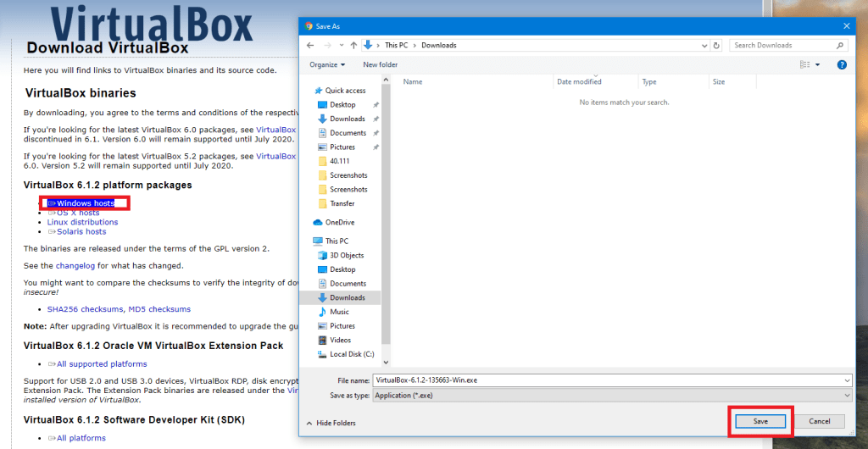
Task: Select Music folder in sidebar
Action: tap(339, 312)
